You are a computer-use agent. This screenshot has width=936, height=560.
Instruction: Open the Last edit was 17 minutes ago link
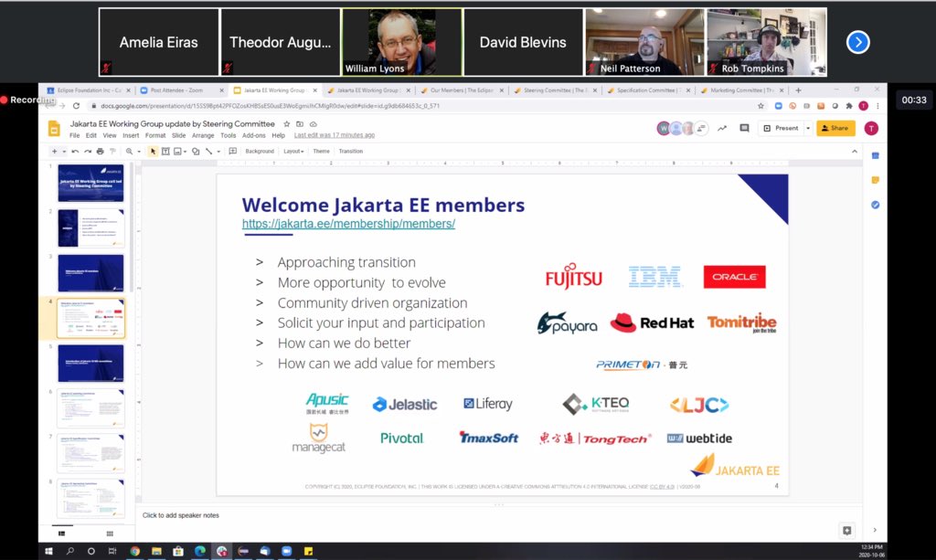point(335,135)
